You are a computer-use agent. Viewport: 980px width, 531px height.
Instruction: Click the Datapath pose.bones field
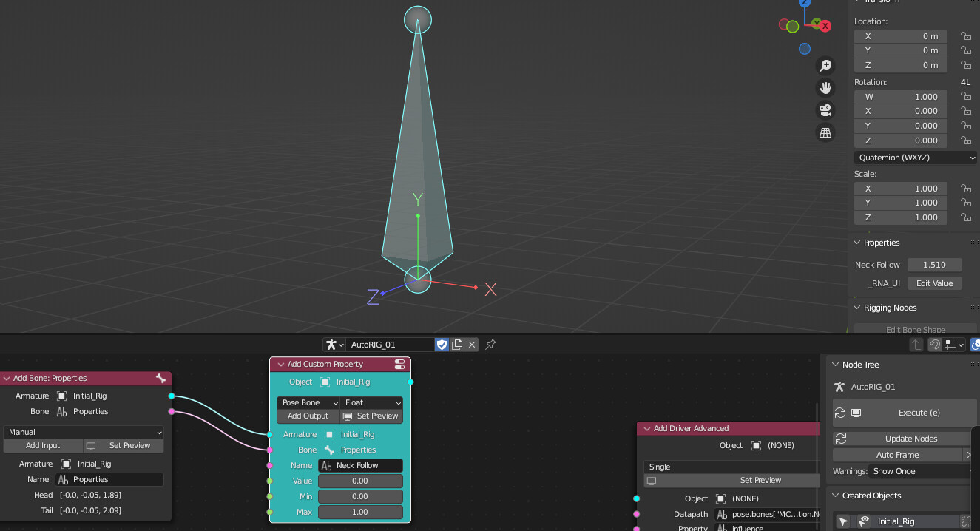click(x=767, y=514)
